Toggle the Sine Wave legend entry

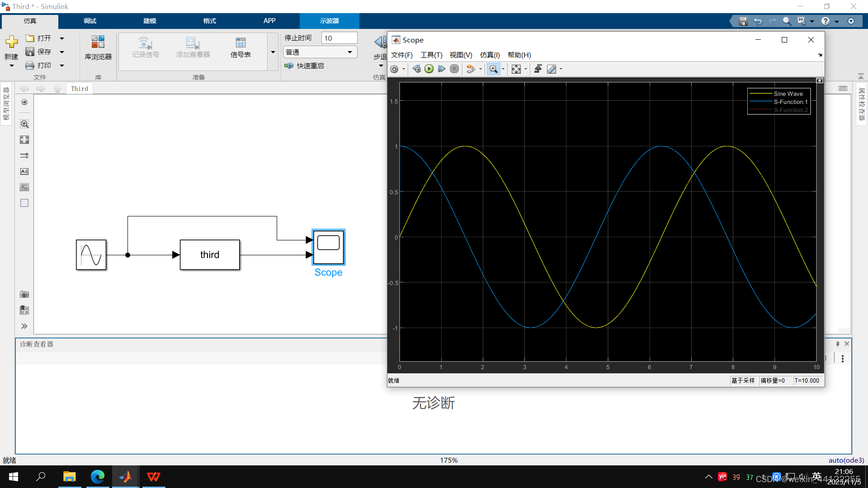[x=788, y=94]
